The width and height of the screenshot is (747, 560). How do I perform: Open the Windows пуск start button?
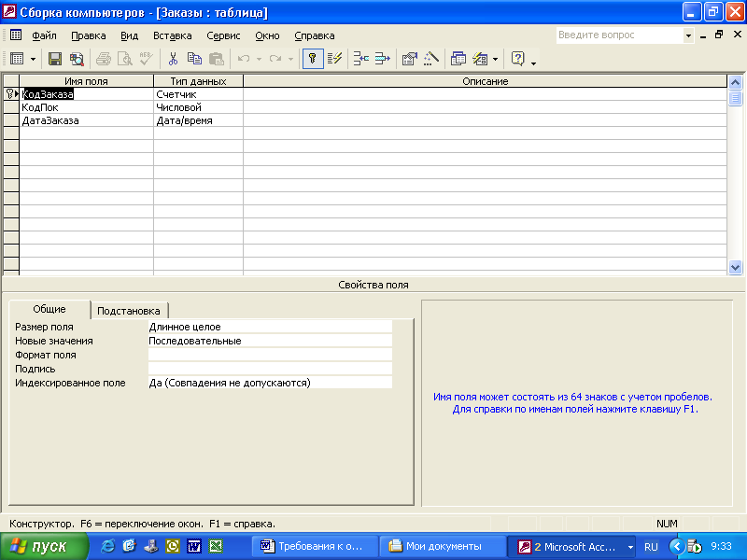pos(44,547)
